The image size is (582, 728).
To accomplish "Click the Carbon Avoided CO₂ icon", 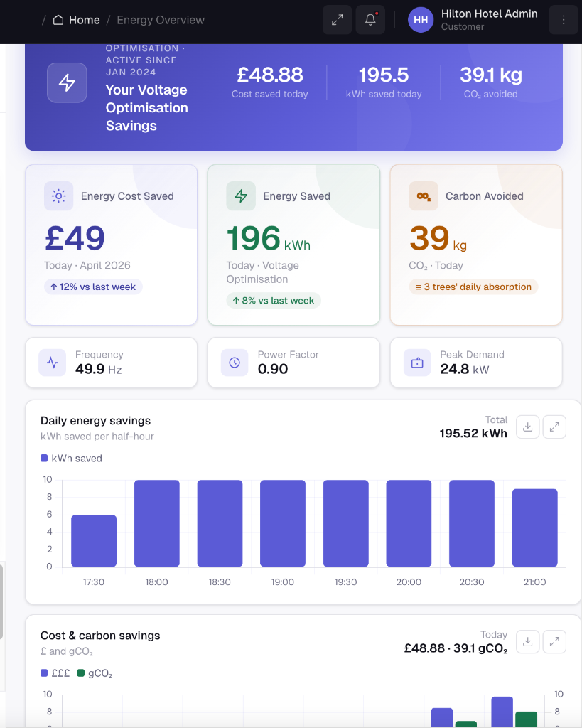I will tap(424, 196).
